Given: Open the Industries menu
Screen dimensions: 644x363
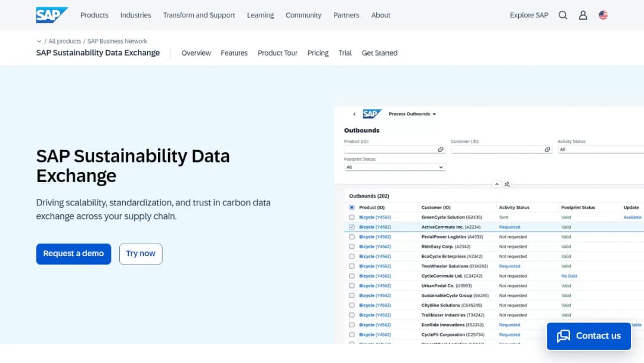Looking at the screenshot, I should pos(135,15).
